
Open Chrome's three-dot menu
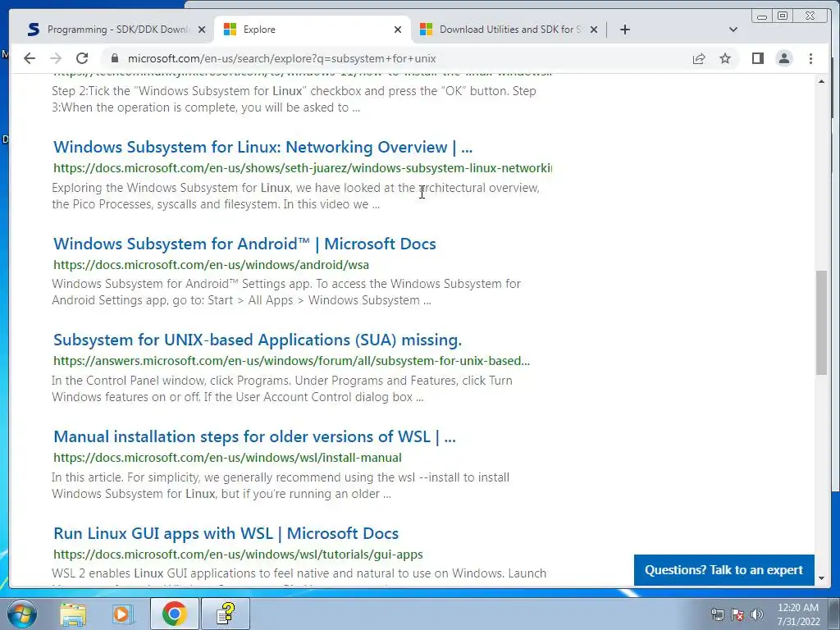click(811, 58)
